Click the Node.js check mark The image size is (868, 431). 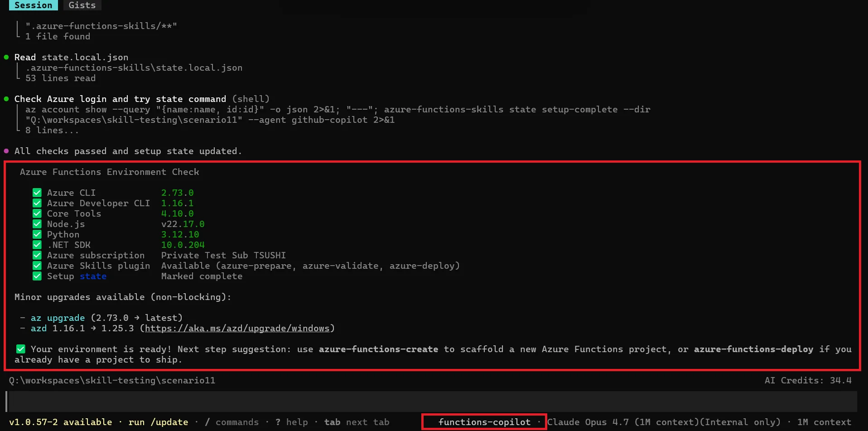pyautogui.click(x=37, y=224)
